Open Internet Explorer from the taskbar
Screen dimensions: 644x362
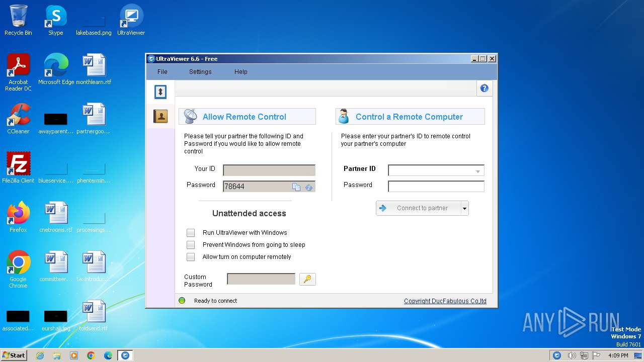40,355
